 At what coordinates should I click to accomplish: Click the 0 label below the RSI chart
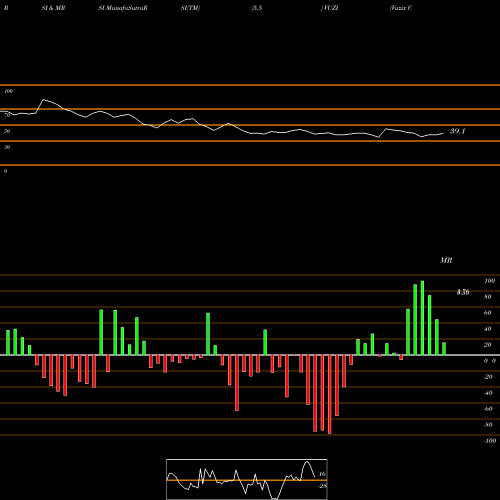coord(5,171)
